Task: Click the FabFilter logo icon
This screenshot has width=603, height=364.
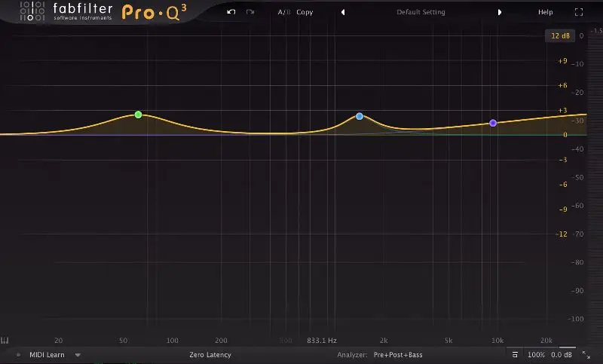Action: (26, 11)
